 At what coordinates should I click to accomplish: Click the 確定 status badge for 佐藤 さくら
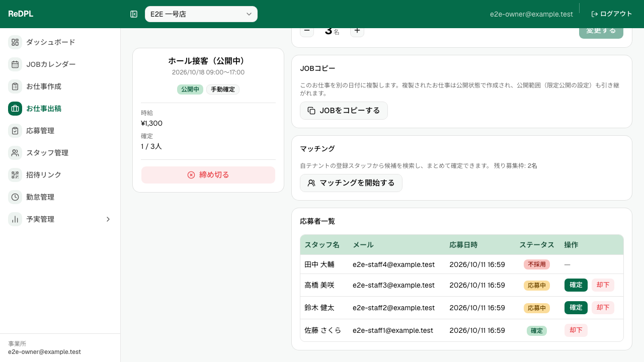pyautogui.click(x=537, y=331)
